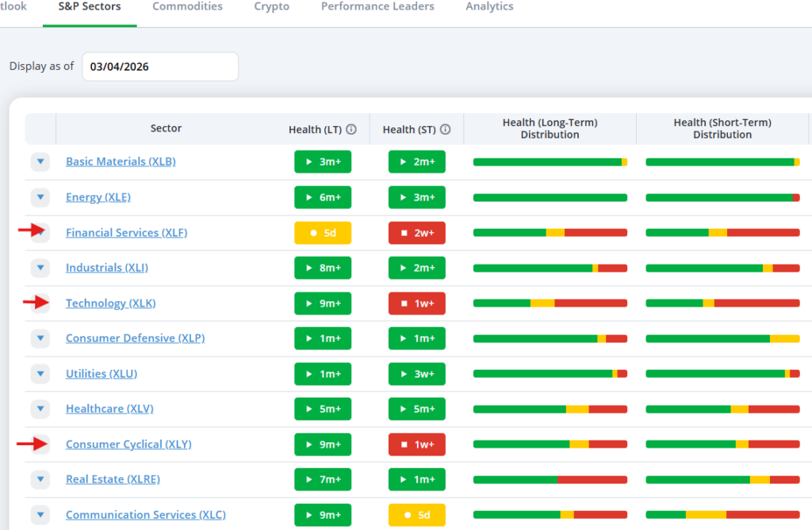Open the Performance Leaders tab

point(377,7)
